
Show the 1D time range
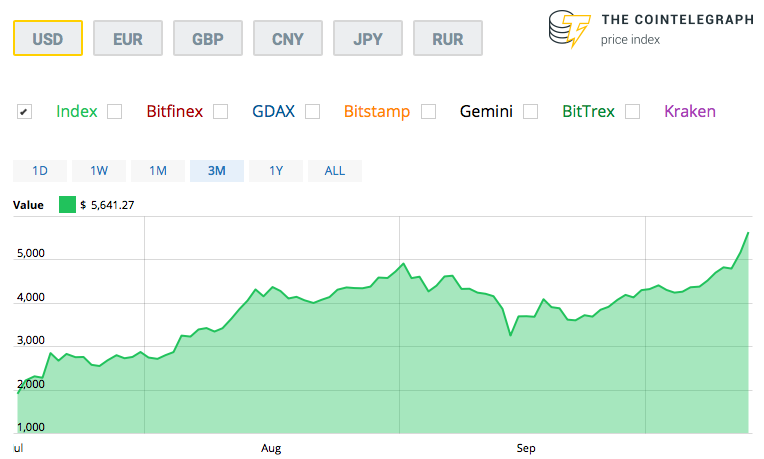click(40, 171)
